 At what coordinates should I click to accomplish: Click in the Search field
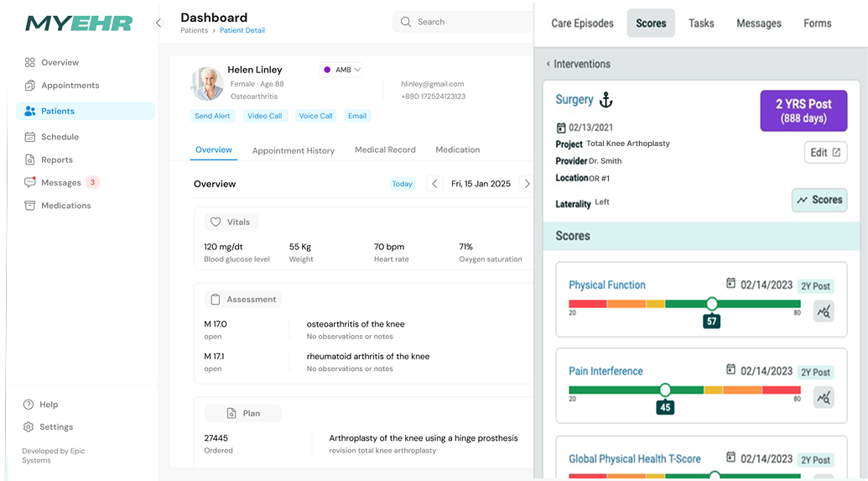[465, 22]
